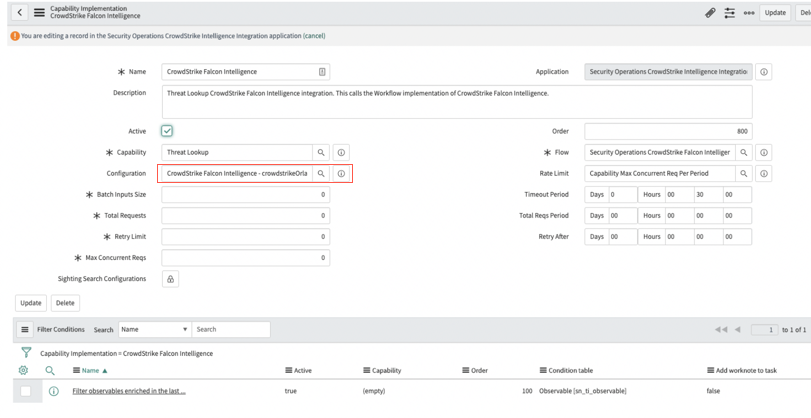Open Order column header menu
Viewport: 811px width, 418px height.
(x=465, y=370)
